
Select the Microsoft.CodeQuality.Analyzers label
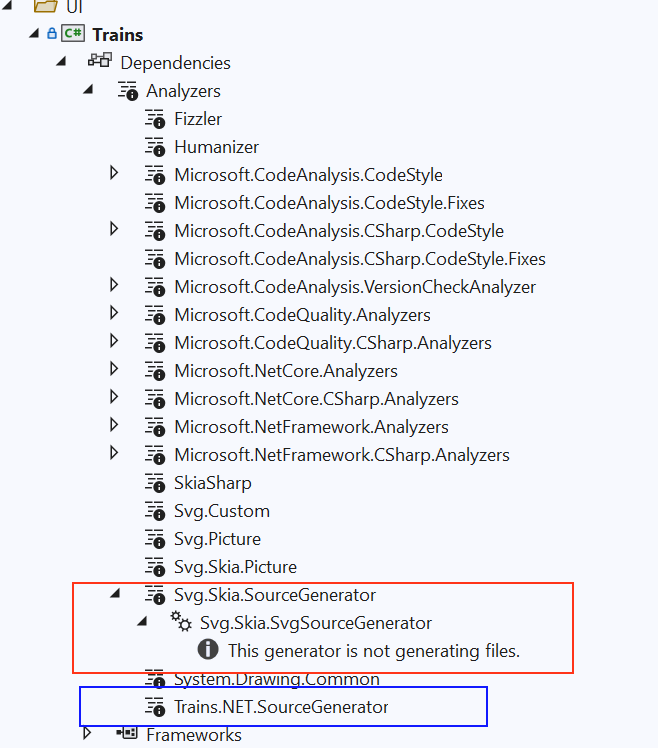[302, 315]
